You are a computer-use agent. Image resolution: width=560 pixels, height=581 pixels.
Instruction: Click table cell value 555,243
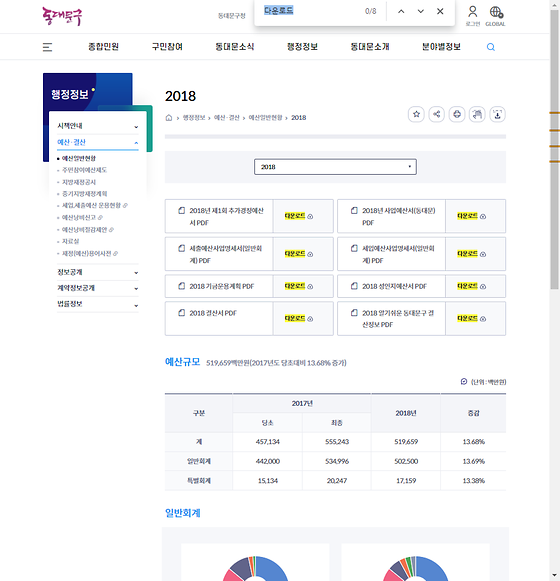[x=337, y=442]
